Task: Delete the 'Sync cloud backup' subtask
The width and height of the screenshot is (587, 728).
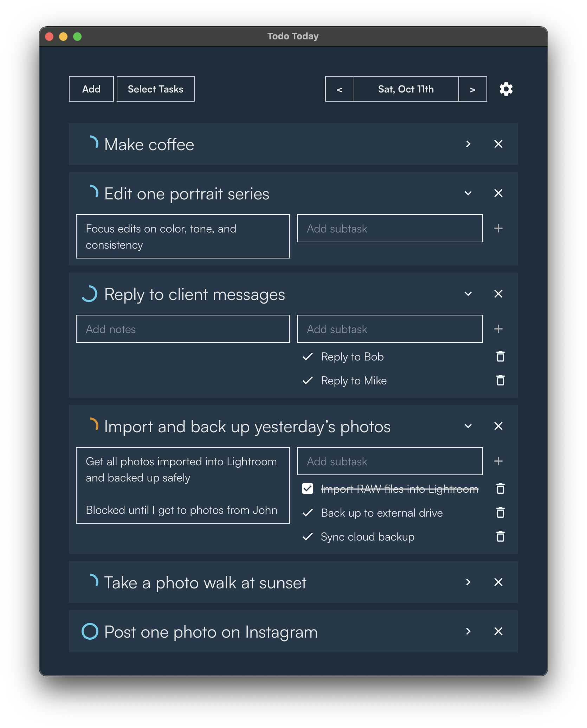Action: (500, 537)
